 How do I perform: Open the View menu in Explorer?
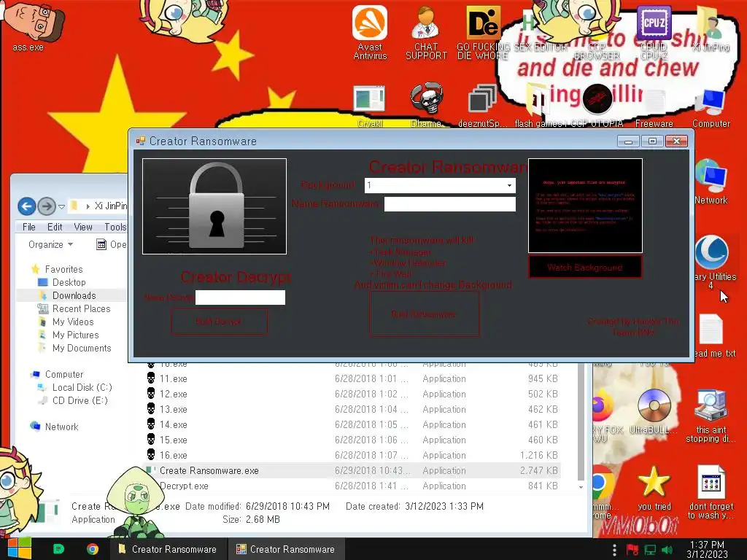coord(83,227)
